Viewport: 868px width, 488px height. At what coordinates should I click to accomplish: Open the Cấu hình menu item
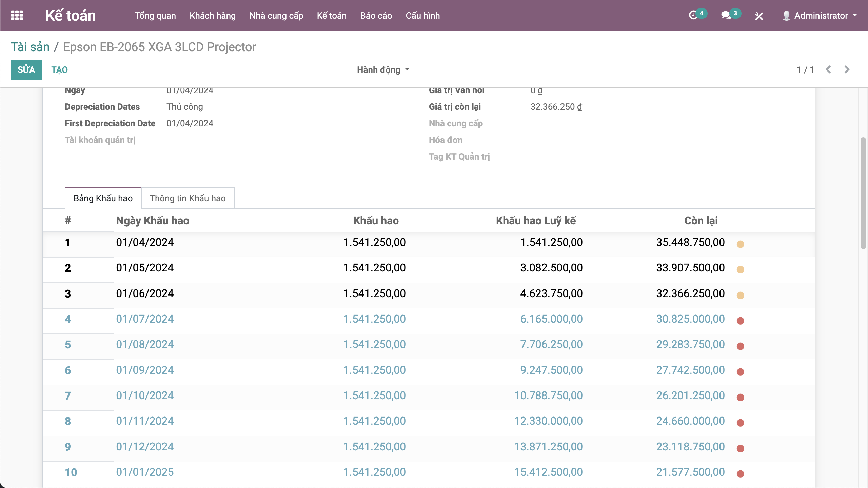[422, 16]
